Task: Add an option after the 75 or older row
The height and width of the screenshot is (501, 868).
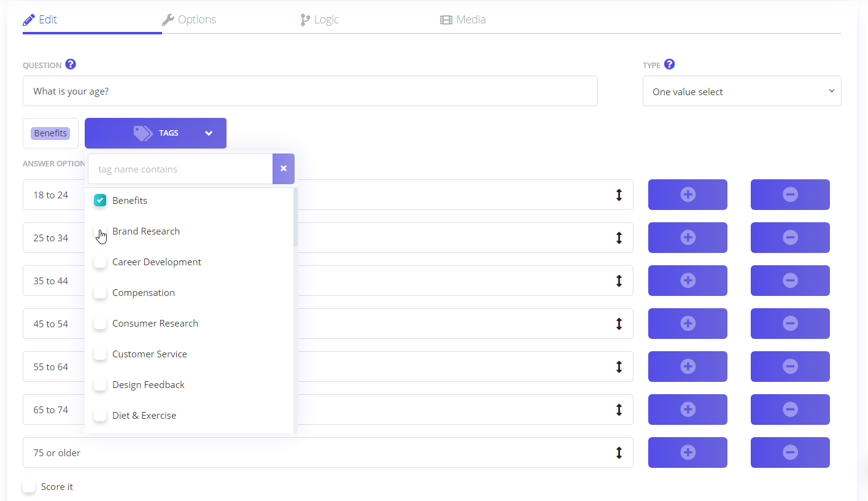Action: pyautogui.click(x=688, y=452)
